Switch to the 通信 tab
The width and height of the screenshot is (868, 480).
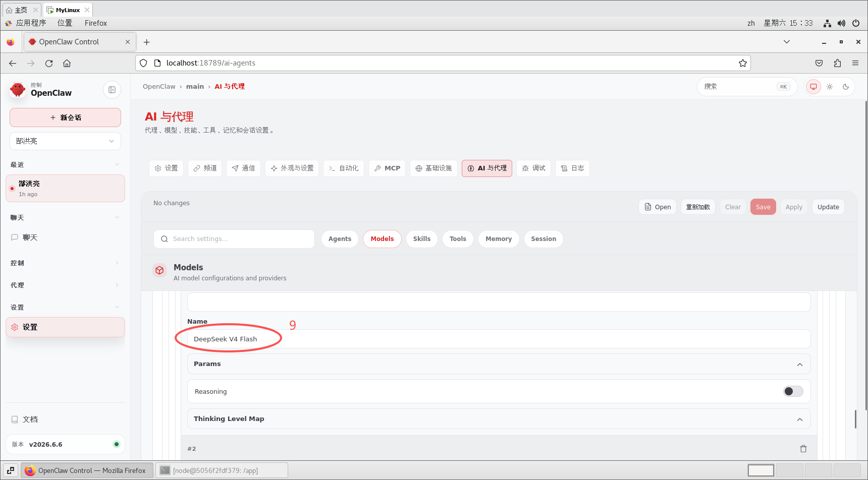coord(243,168)
